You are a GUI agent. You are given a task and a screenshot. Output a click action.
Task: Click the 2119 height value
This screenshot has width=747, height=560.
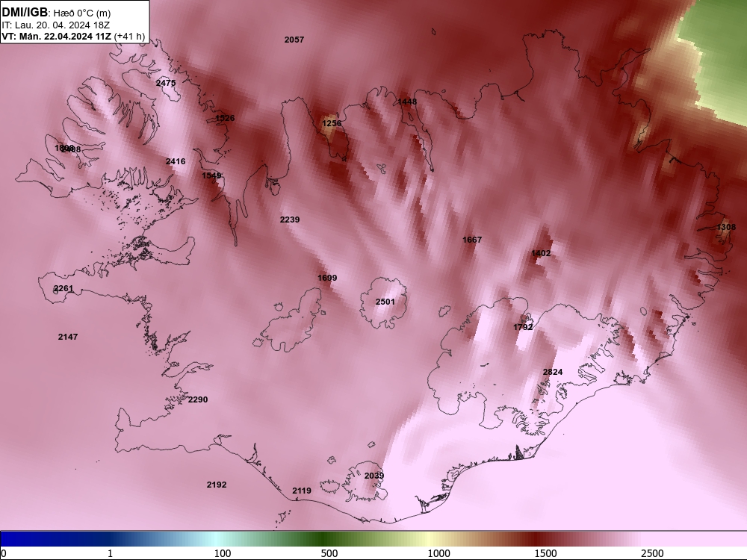302,491
